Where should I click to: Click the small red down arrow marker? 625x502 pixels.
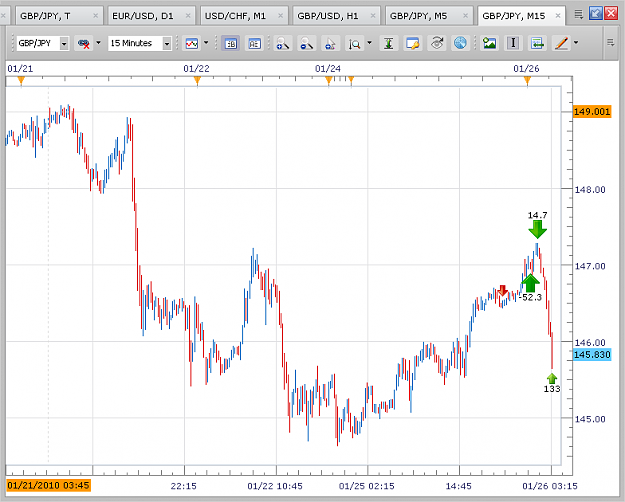click(x=503, y=290)
